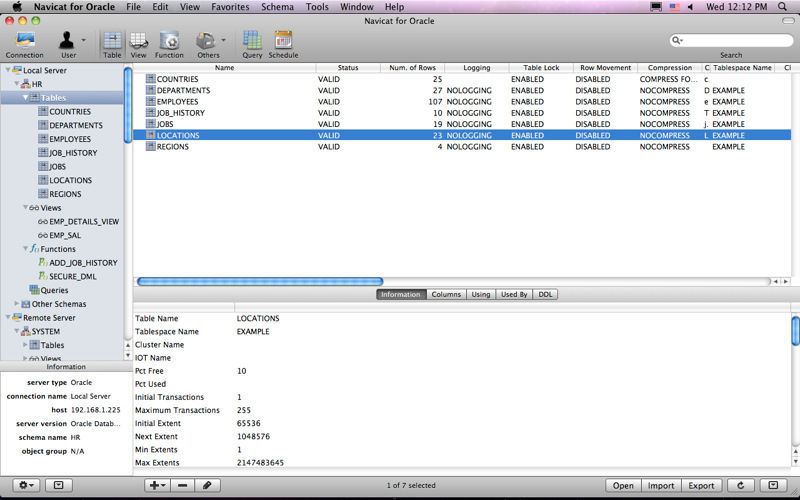The image size is (800, 500).
Task: Select the DEPARTMENTS row in table list
Action: pyautogui.click(x=462, y=90)
